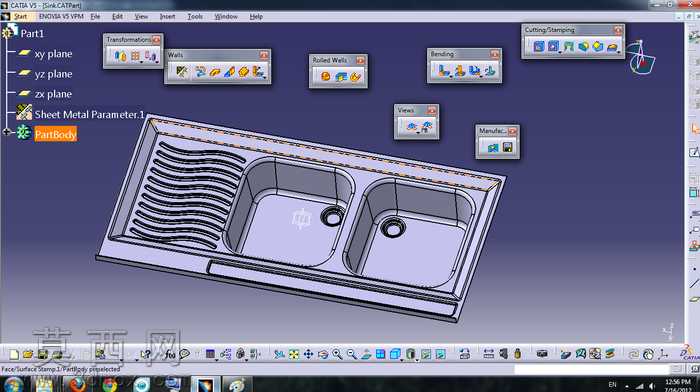The height and width of the screenshot is (392, 700).
Task: Select the Cut Out tool in Cutting/Stamping
Action: [539, 46]
